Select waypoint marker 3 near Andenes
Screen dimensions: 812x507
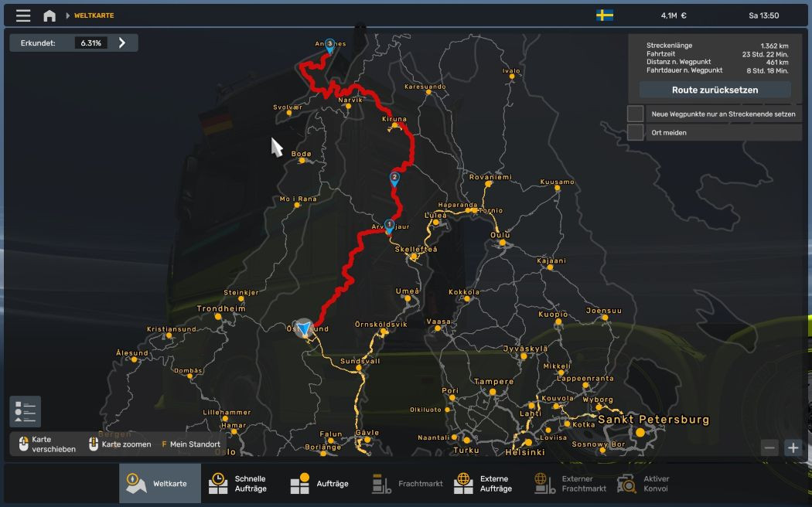[329, 46]
